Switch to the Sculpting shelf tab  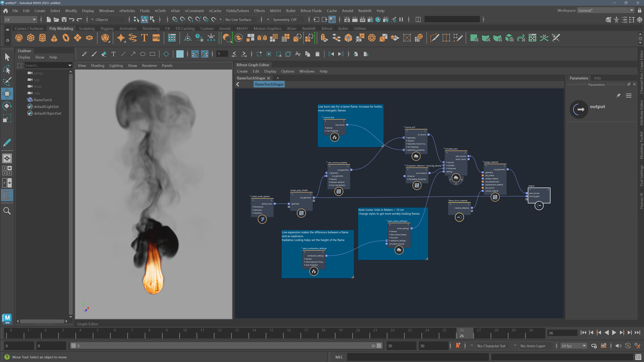pos(87,28)
